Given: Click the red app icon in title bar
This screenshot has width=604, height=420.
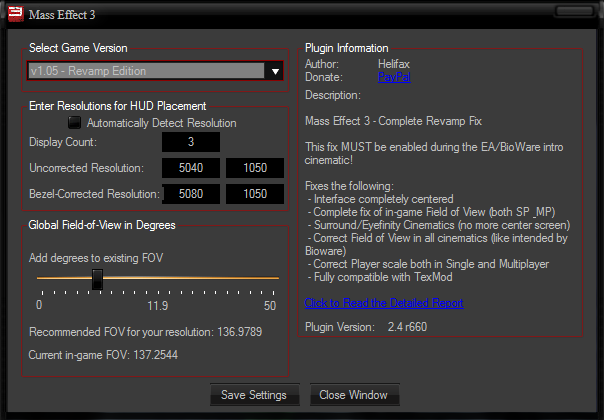Looking at the screenshot, I should [16, 14].
